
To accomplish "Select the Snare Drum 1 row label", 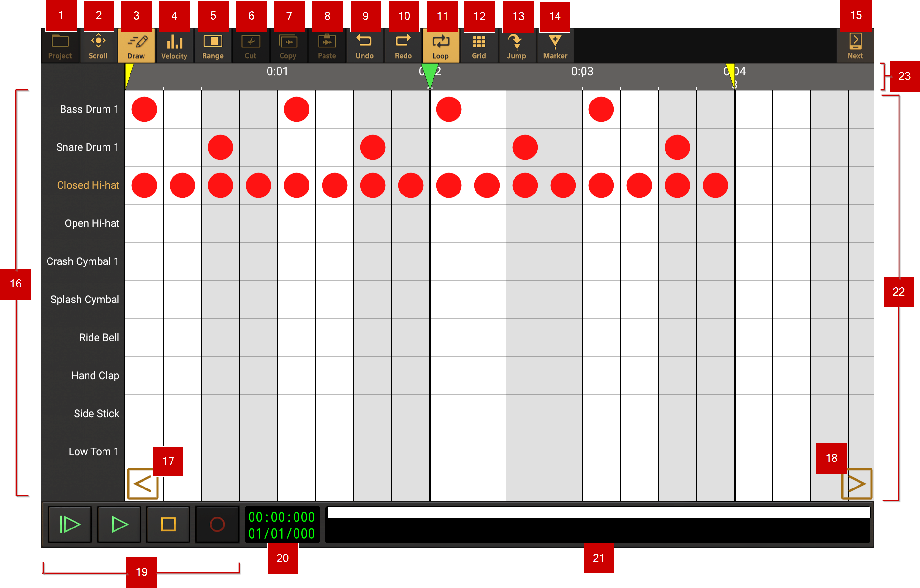I will click(x=87, y=147).
